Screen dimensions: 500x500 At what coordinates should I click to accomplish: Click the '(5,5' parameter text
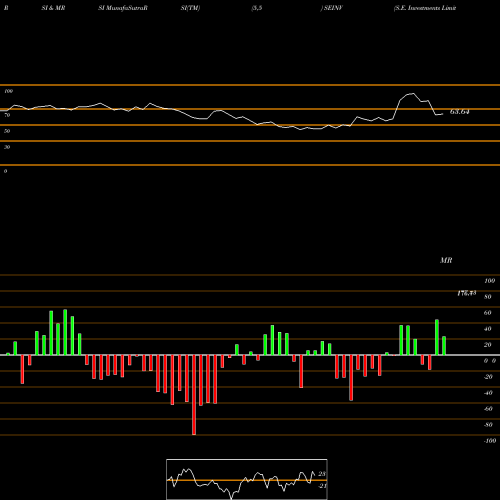257,8
